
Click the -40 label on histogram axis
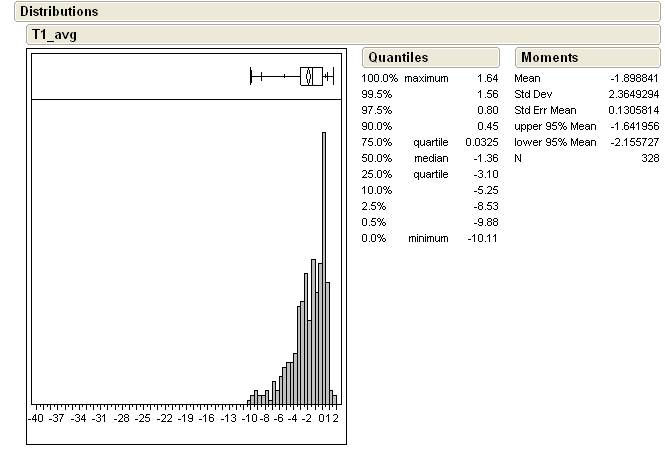click(36, 418)
